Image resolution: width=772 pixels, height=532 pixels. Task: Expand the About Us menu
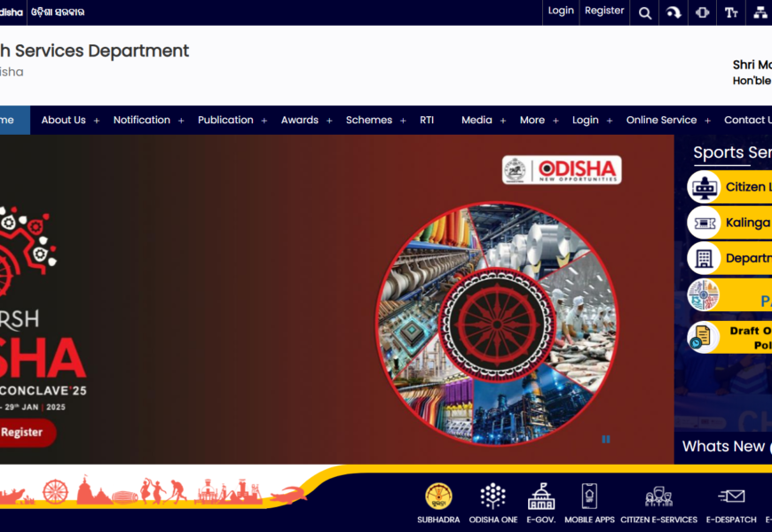coord(70,120)
